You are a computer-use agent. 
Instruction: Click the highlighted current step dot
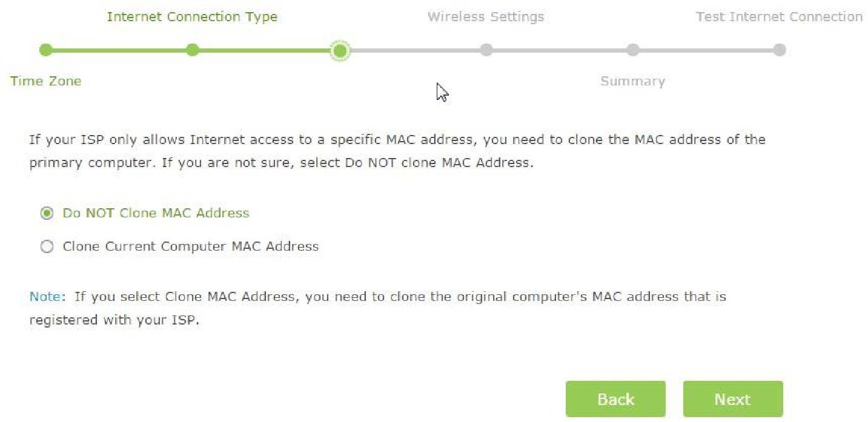point(340,51)
